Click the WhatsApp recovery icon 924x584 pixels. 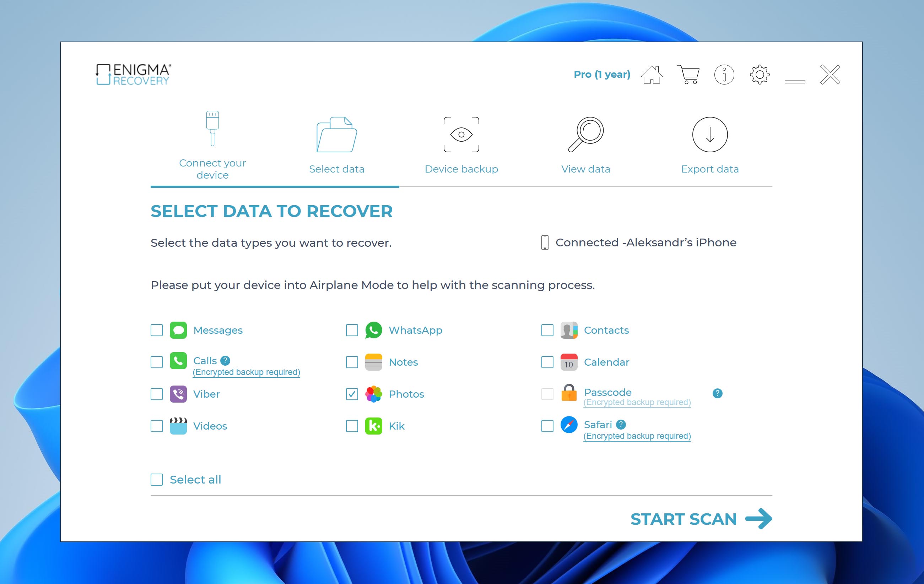(x=373, y=330)
